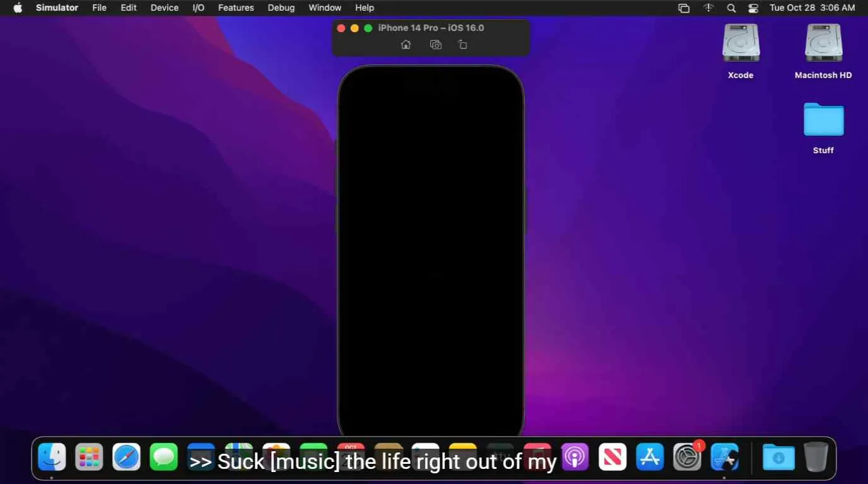Zoom the simulator window with green button
The width and height of the screenshot is (868, 484).
point(368,28)
